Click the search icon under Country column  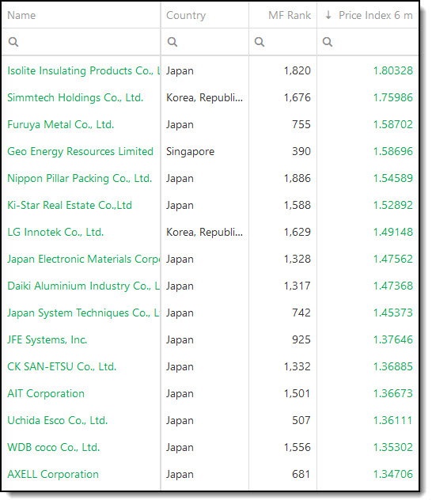pyautogui.click(x=172, y=42)
